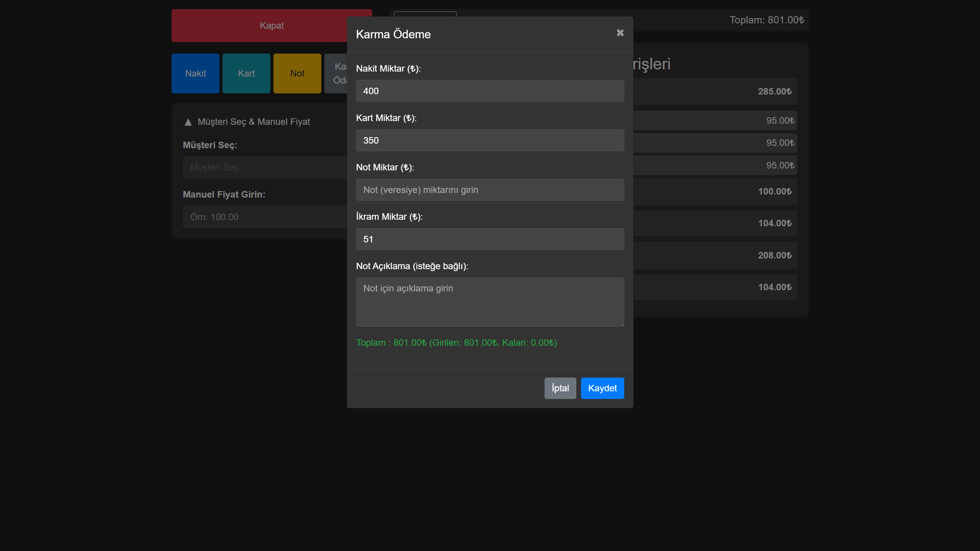Image resolution: width=980 pixels, height=551 pixels.
Task: Close the Karma Ödeme dialog with X
Action: point(620,33)
